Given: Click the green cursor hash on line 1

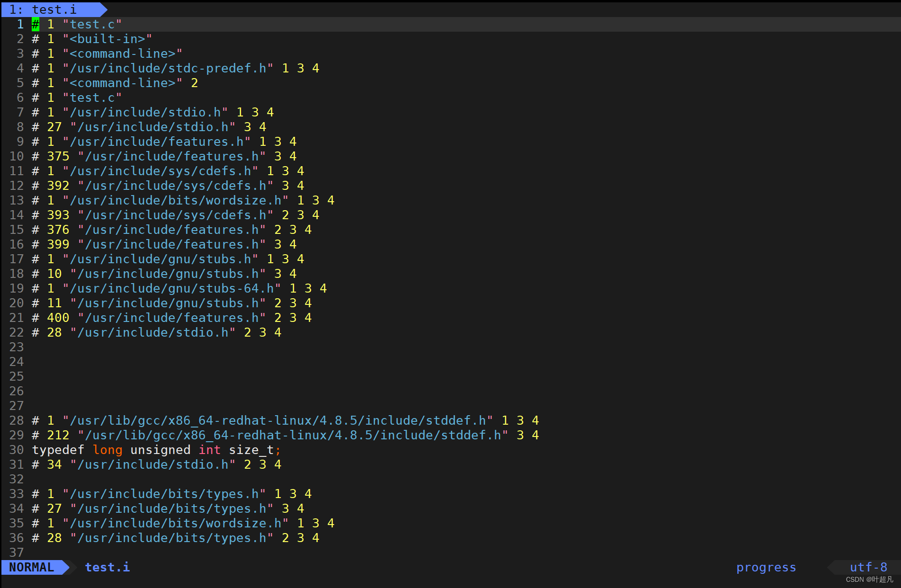Looking at the screenshot, I should (x=36, y=24).
